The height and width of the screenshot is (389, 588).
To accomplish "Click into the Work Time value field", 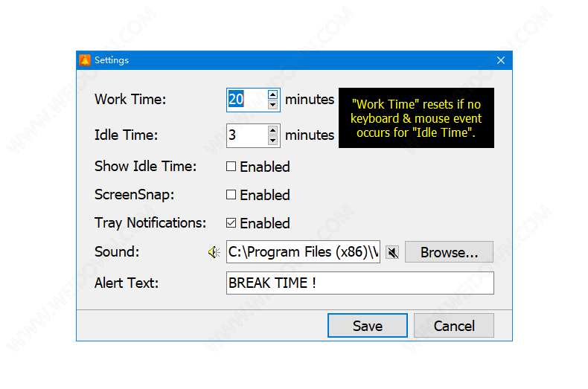I will (x=247, y=100).
